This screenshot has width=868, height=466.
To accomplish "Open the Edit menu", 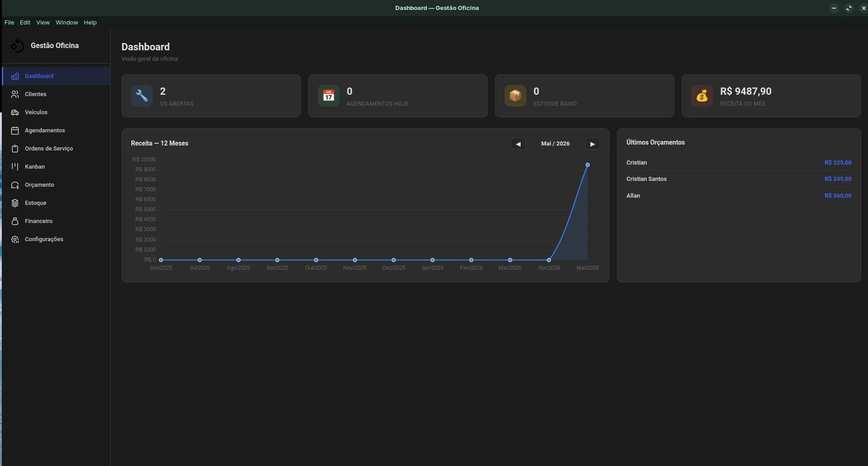I will tap(25, 22).
